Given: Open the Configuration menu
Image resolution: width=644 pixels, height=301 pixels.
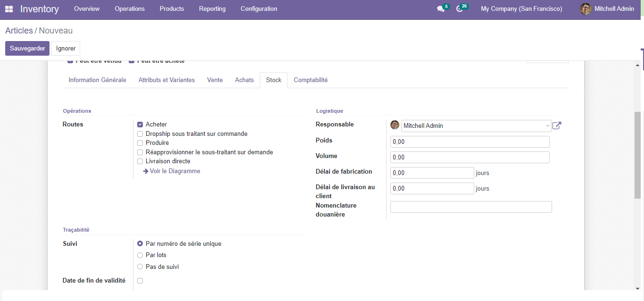Looking at the screenshot, I should pos(259,9).
